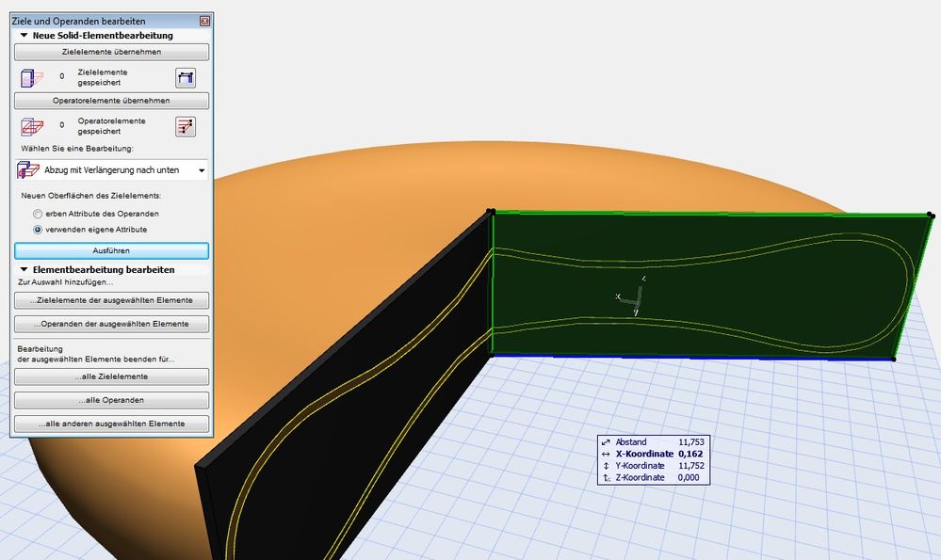Select 'erben Attribute des Operanden' radio button
The image size is (941, 560).
click(x=38, y=214)
